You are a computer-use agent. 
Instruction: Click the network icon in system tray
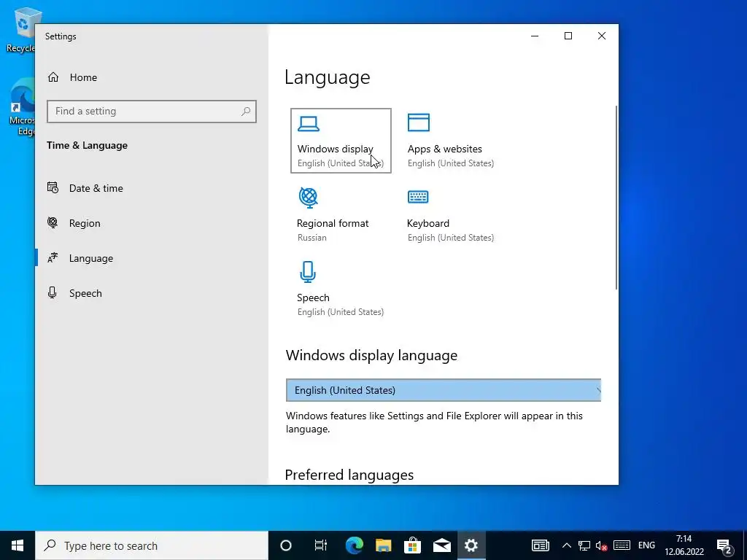(584, 545)
